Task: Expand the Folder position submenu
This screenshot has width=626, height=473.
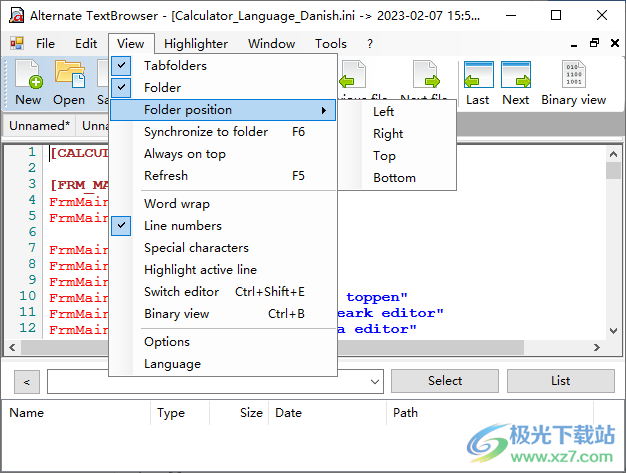Action: point(222,110)
